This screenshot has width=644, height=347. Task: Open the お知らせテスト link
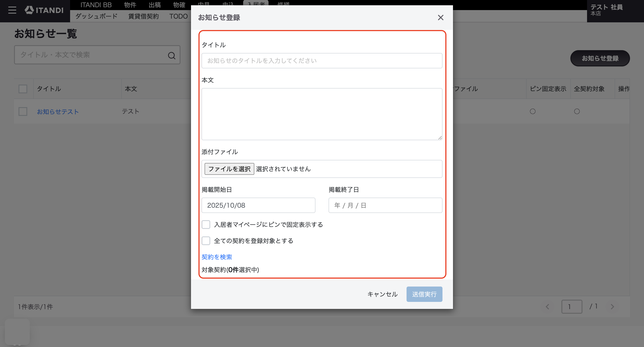(x=58, y=112)
